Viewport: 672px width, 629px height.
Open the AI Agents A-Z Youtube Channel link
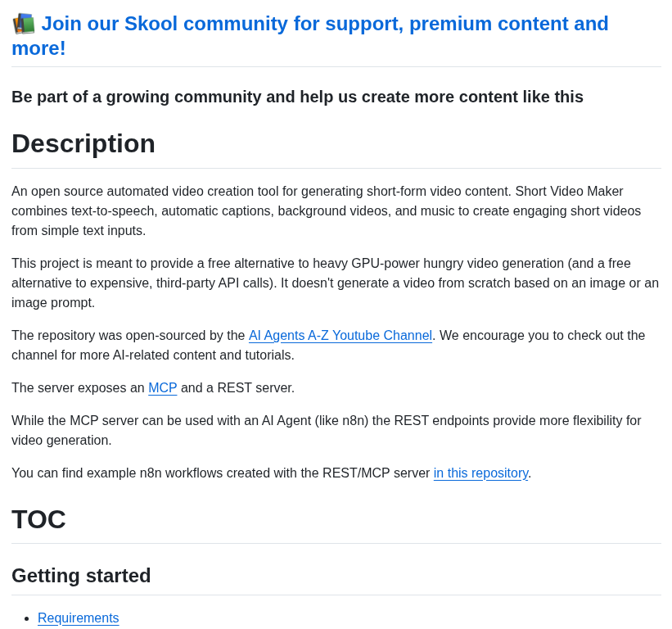[x=341, y=335]
